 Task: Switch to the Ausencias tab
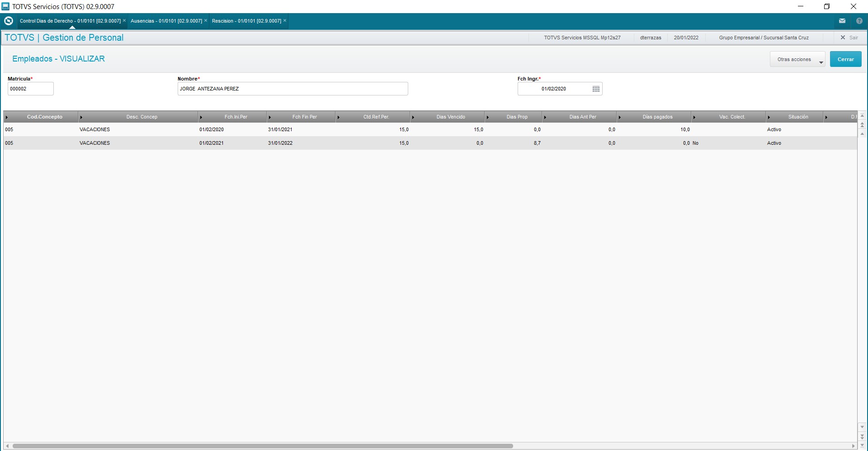click(166, 21)
